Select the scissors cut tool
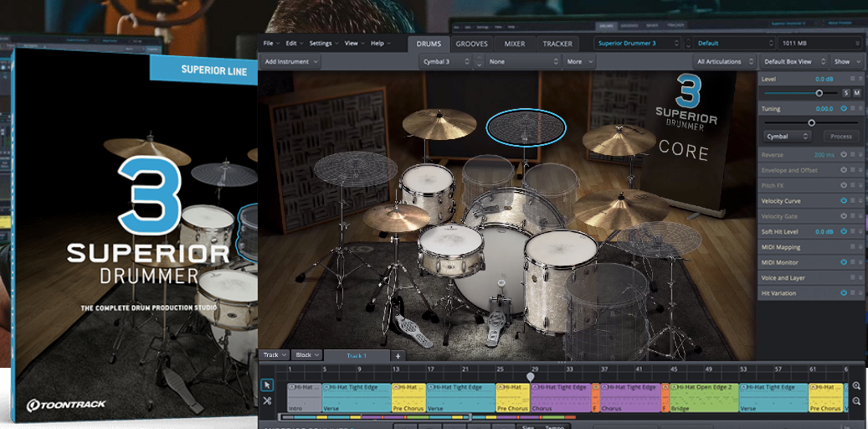The width and height of the screenshot is (868, 429). 267,401
